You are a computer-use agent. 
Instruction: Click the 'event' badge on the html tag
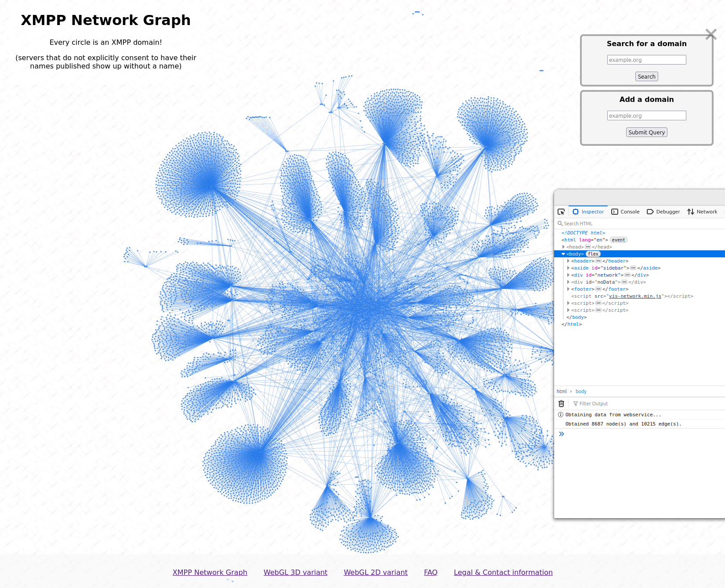618,240
